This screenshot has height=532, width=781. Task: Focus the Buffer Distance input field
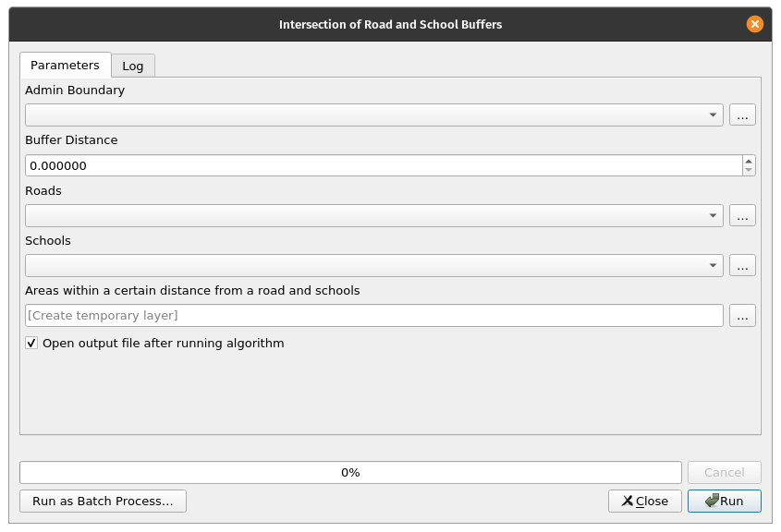[384, 165]
